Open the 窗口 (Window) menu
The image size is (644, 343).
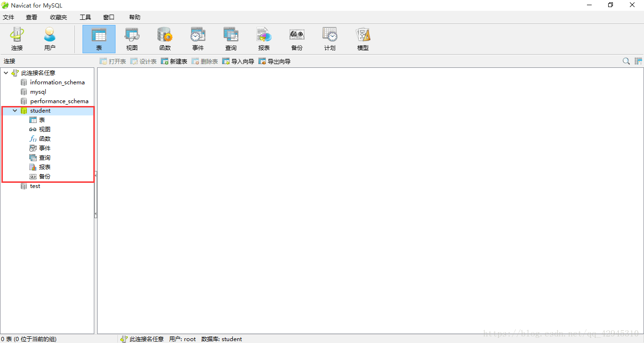tap(109, 17)
